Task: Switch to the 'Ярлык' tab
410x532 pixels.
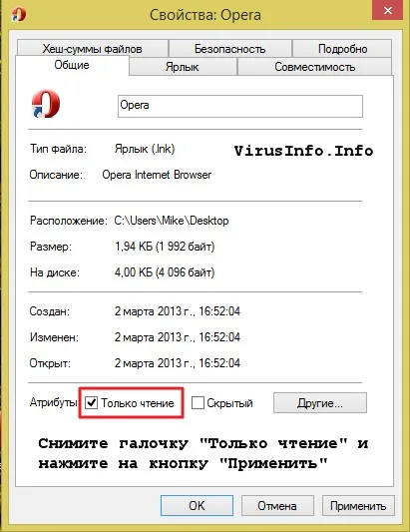Action: coord(183,67)
